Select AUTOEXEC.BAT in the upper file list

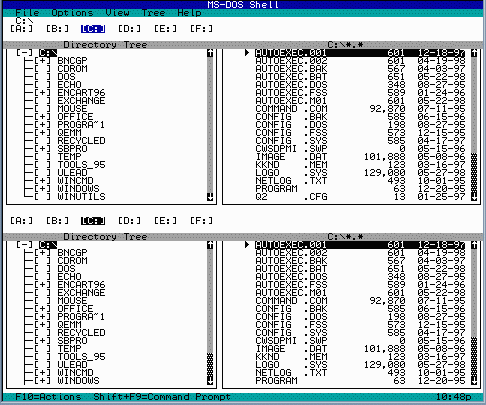point(360,77)
